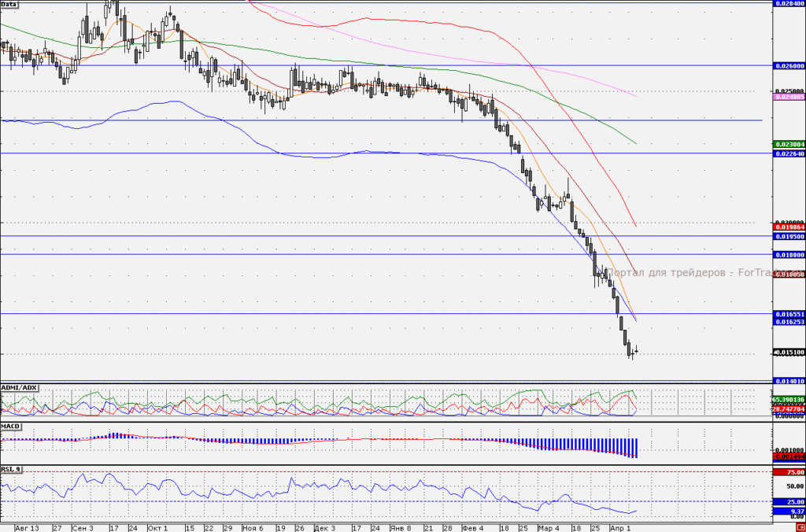Image resolution: width=806 pixels, height=532 pixels.
Task: Click the 0.014010 price level label
Action: [x=789, y=382]
